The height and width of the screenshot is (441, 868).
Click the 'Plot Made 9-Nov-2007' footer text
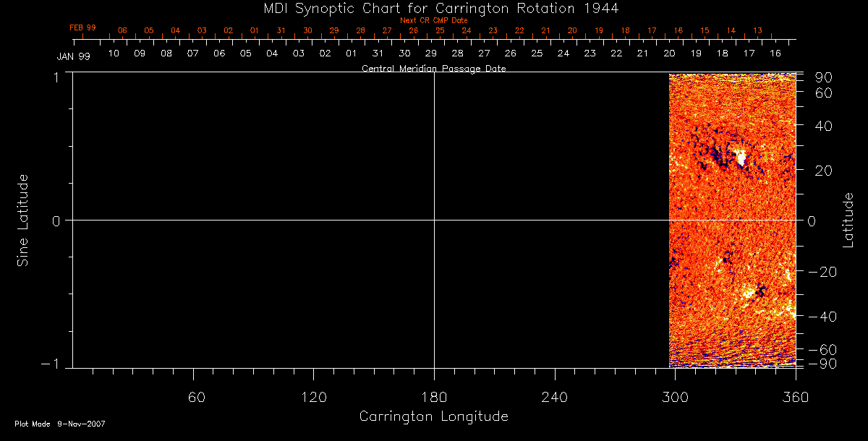pyautogui.click(x=60, y=424)
